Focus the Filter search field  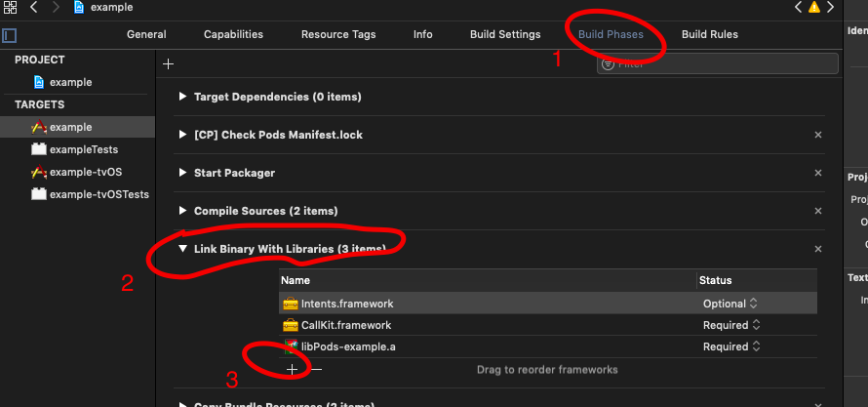coord(718,63)
